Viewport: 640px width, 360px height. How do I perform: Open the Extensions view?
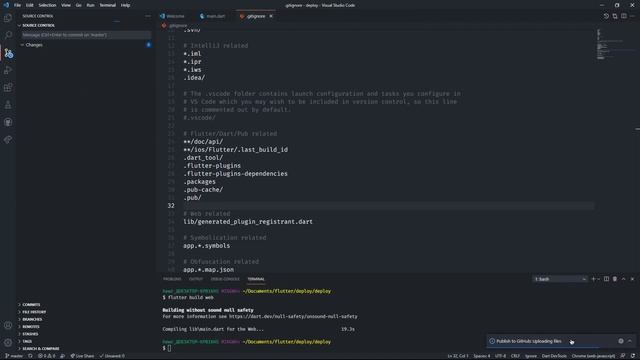[8, 87]
